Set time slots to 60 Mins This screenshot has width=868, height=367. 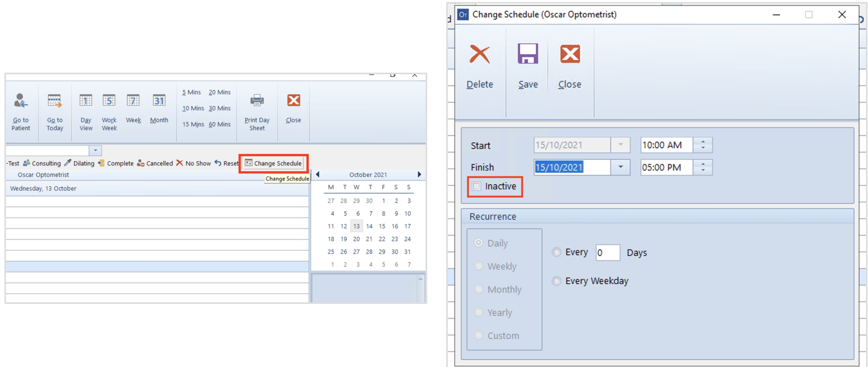[219, 124]
